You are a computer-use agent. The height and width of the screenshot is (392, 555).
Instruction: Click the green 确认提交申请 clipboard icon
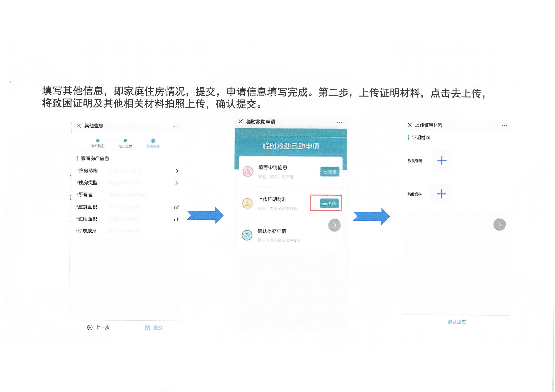pyautogui.click(x=247, y=235)
